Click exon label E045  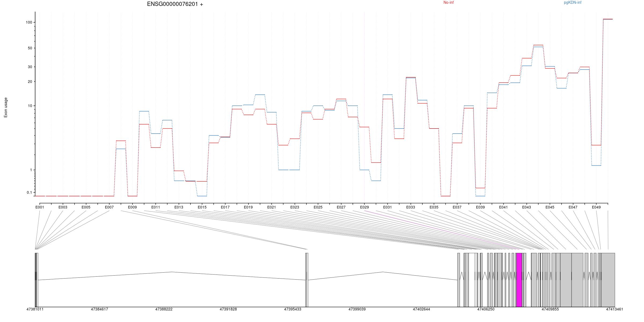pos(550,207)
